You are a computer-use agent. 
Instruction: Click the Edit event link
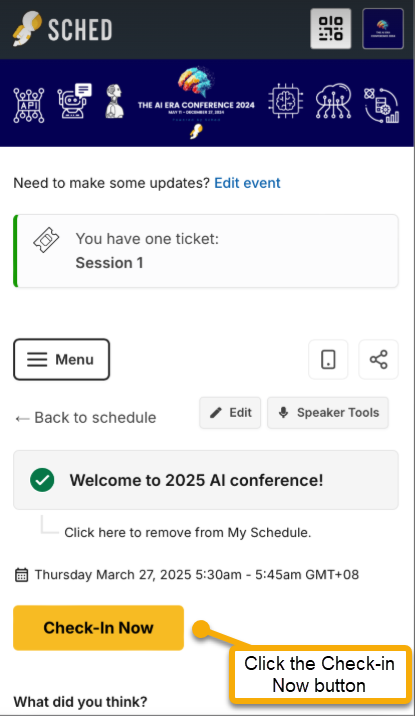[x=247, y=183]
